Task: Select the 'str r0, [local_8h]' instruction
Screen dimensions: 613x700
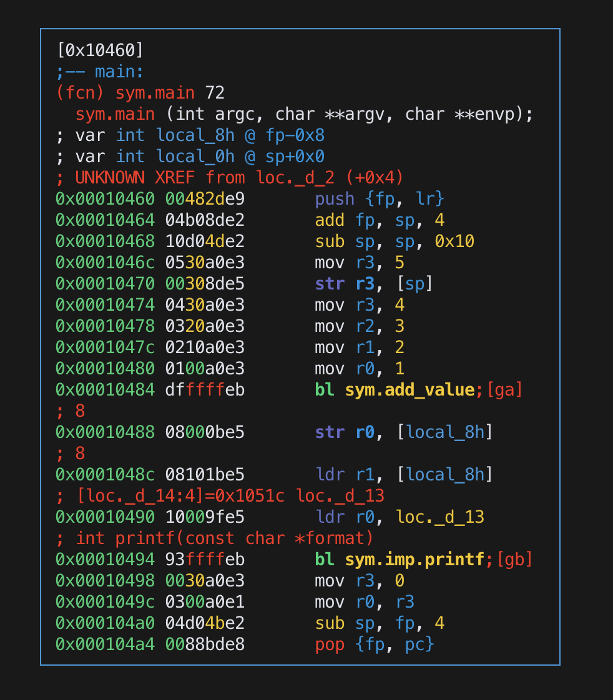Action: coord(404,432)
